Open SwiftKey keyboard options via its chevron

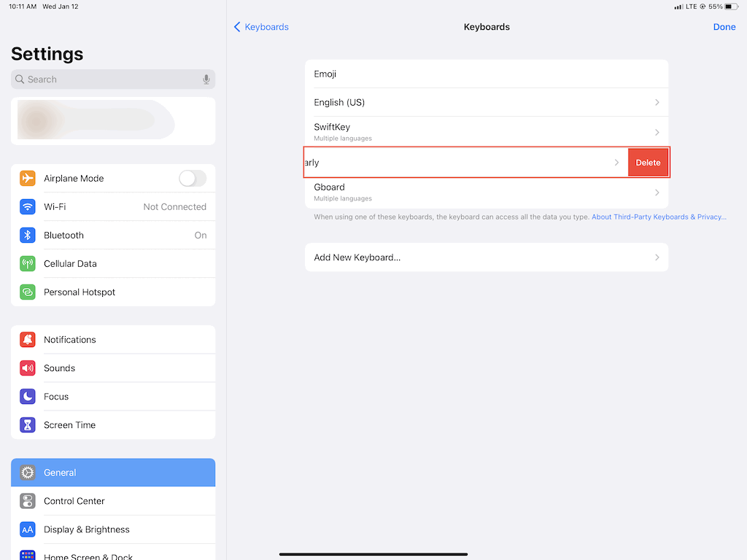[656, 131]
